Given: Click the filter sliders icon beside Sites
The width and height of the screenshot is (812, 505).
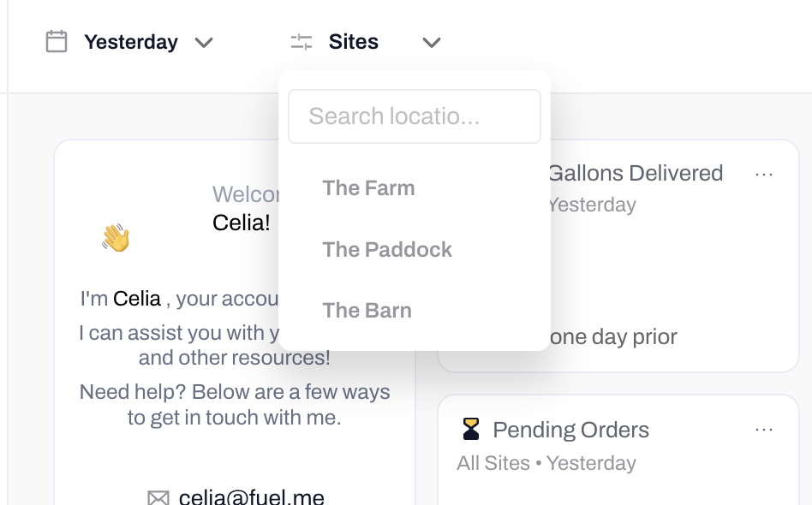Looking at the screenshot, I should point(302,42).
